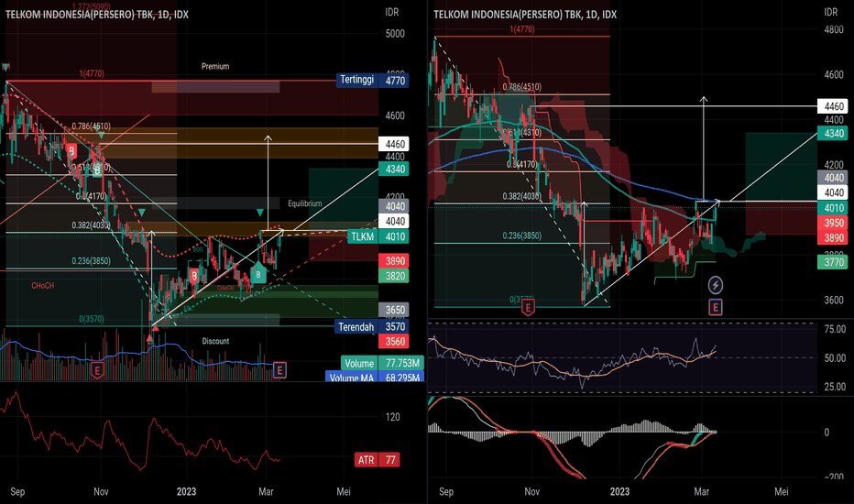Click the 5000 price on left chart scale
The height and width of the screenshot is (504, 854).
(x=395, y=34)
